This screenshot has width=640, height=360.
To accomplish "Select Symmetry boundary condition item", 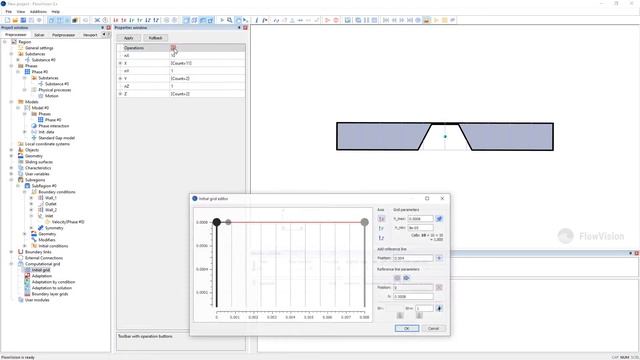I will [54, 228].
